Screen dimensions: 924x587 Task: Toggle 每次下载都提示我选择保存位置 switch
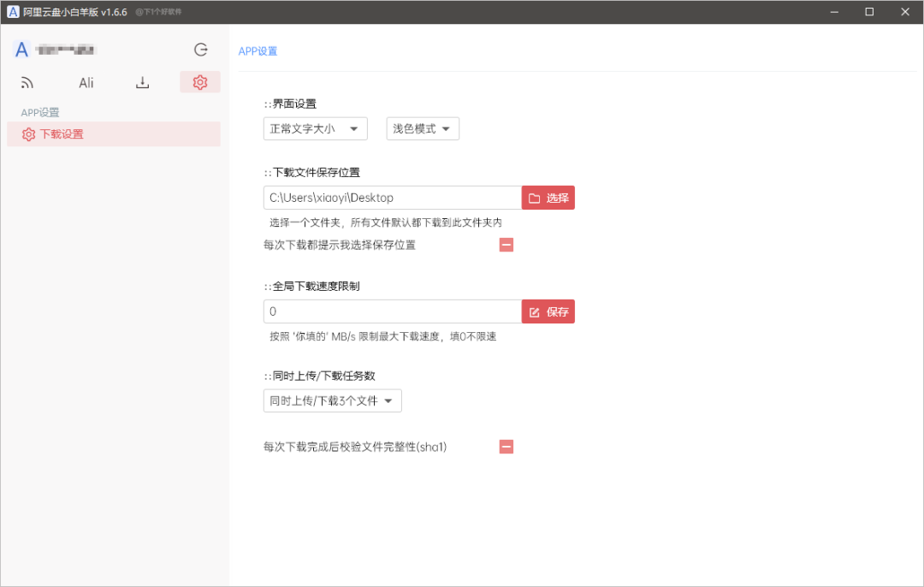pyautogui.click(x=506, y=245)
